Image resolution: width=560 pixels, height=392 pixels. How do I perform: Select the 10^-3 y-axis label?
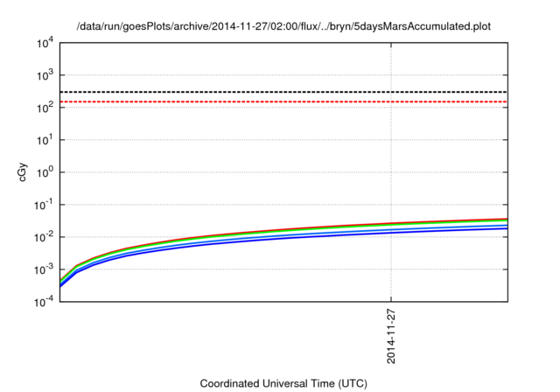[x=43, y=269]
